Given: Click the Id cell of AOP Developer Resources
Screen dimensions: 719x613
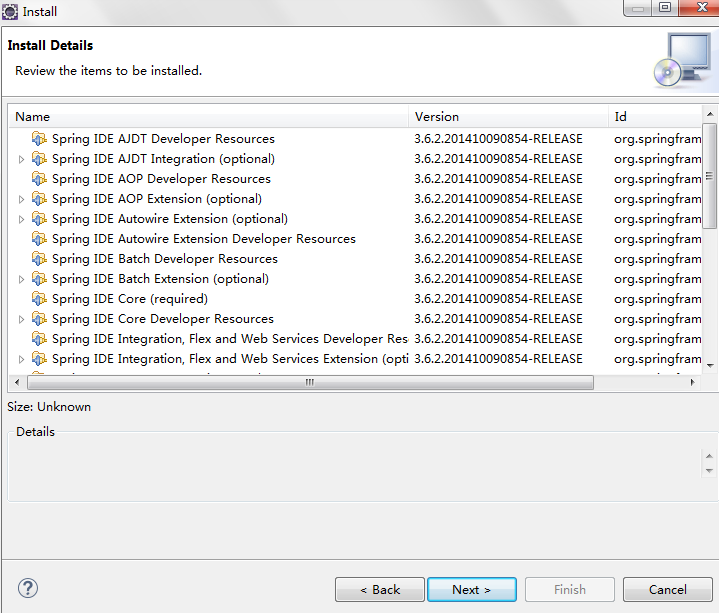Looking at the screenshot, I should tap(658, 179).
